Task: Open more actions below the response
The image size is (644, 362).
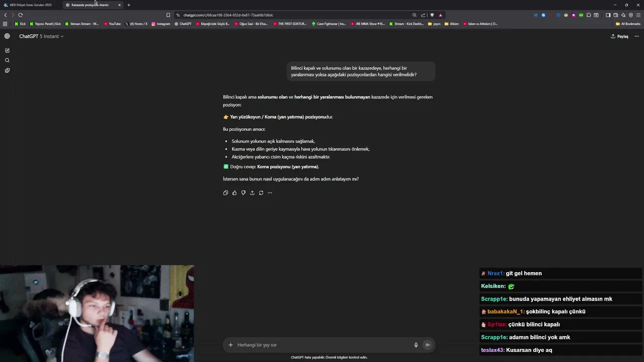Action: click(x=270, y=193)
